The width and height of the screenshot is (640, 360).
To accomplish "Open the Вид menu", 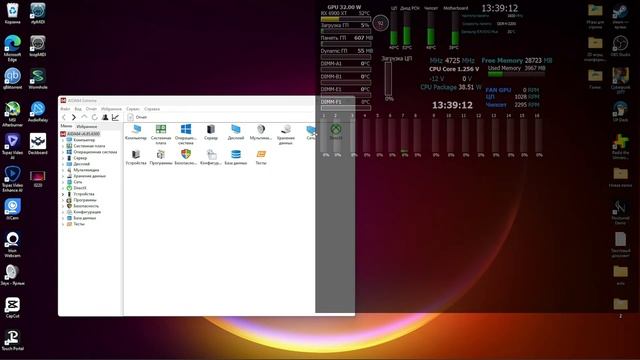I will click(x=78, y=109).
